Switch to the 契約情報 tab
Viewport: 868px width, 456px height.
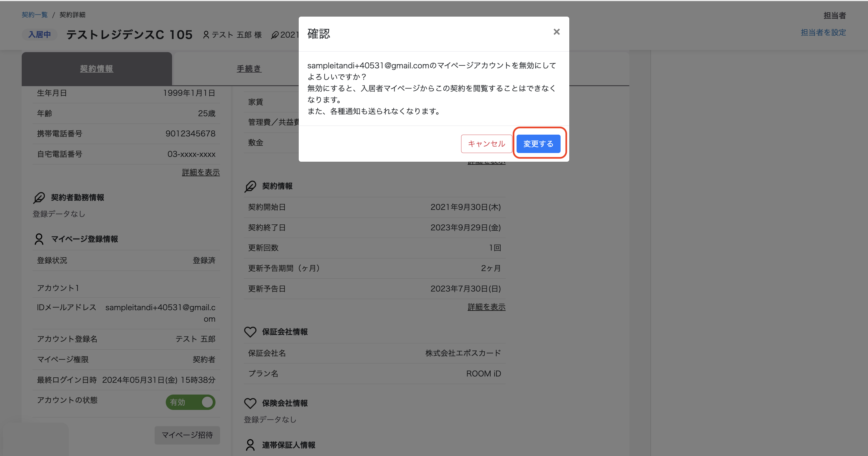[97, 69]
